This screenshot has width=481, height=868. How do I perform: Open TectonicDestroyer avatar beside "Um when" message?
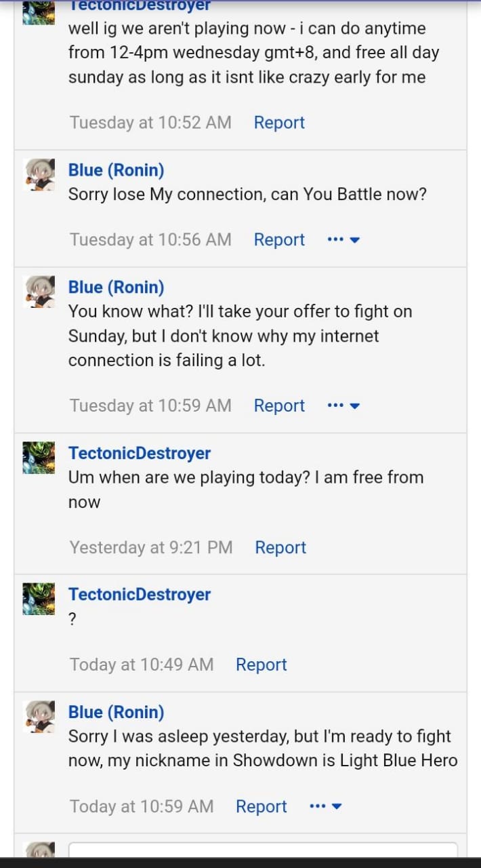[39, 458]
